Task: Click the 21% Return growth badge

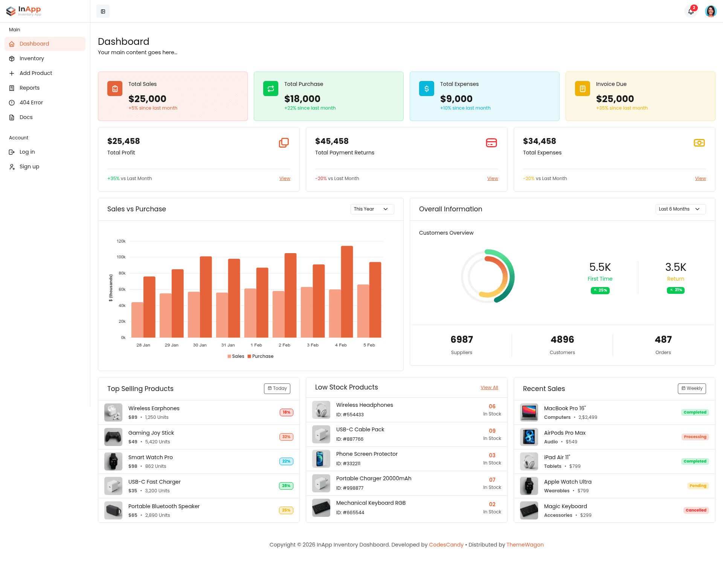Action: click(676, 290)
